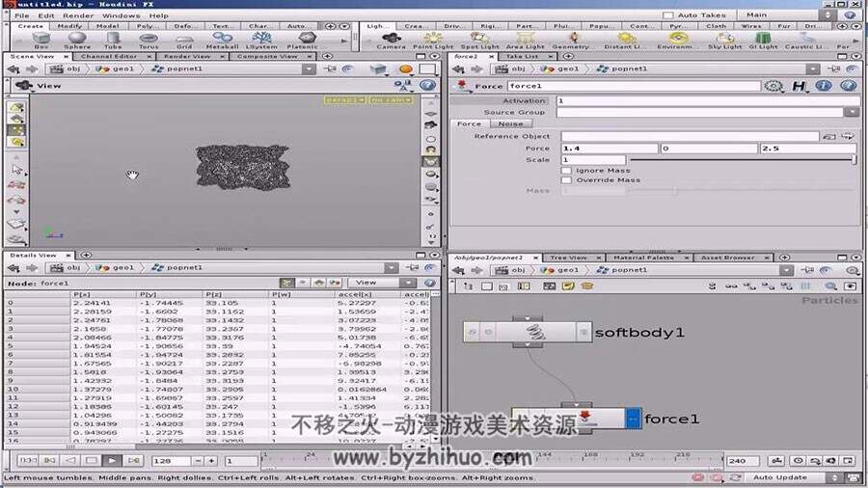Image resolution: width=868 pixels, height=488 pixels.
Task: Open the Main desktop dropdown
Action: click(x=787, y=14)
